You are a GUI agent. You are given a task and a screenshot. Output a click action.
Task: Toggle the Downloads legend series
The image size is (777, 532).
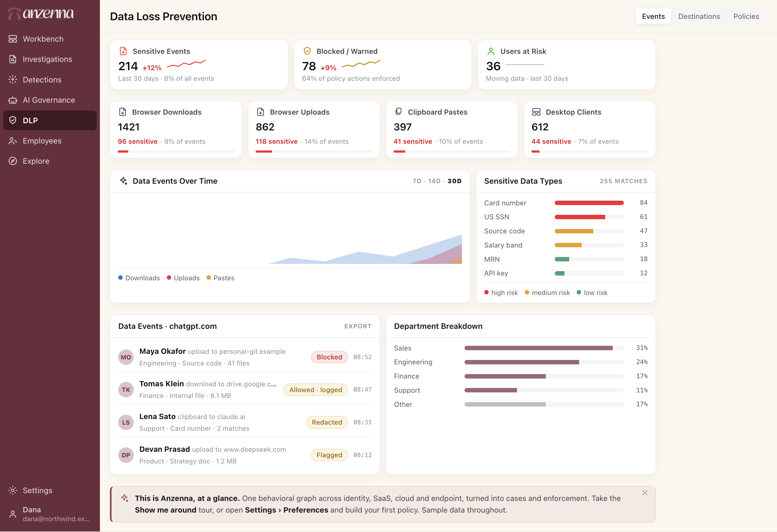pos(139,278)
